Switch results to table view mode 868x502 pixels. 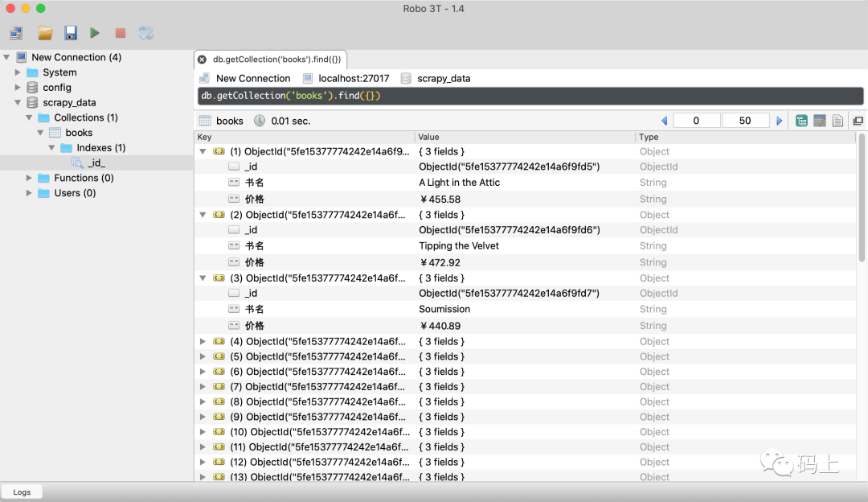coord(820,121)
